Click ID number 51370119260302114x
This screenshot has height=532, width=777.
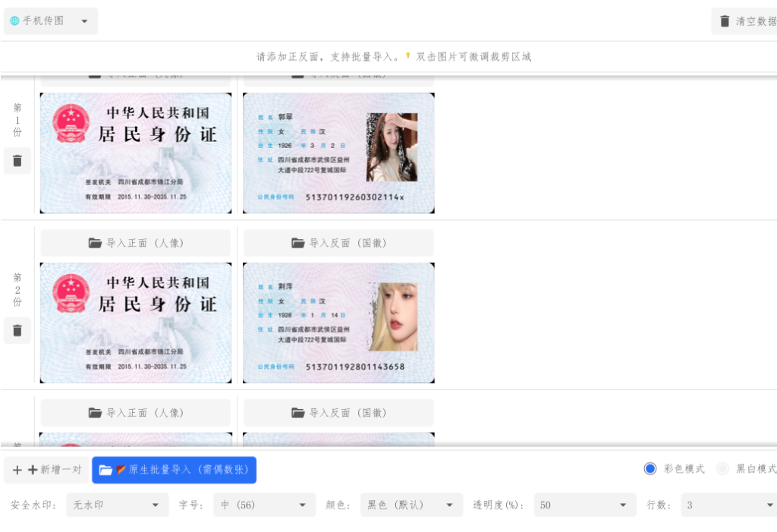[355, 197]
